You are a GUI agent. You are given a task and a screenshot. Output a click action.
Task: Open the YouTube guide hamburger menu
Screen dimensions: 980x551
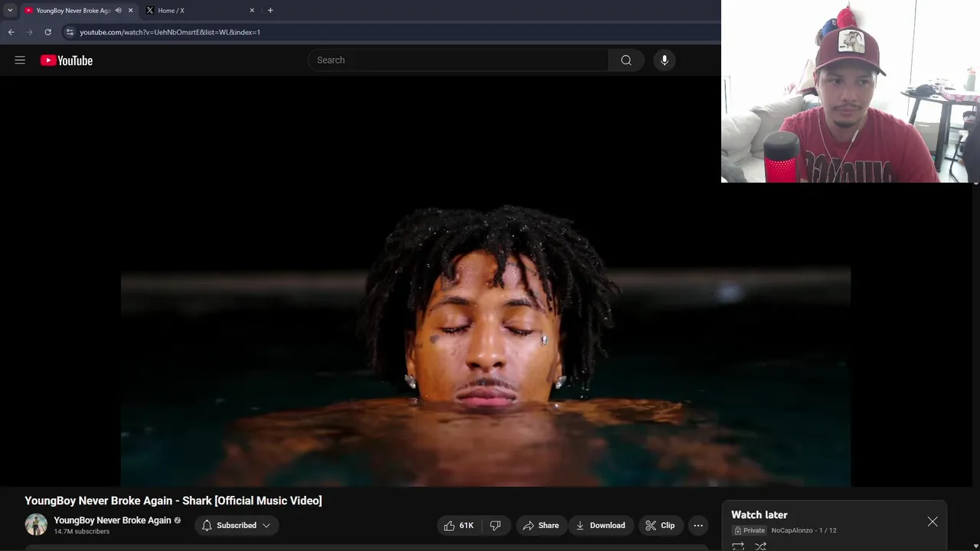(20, 60)
